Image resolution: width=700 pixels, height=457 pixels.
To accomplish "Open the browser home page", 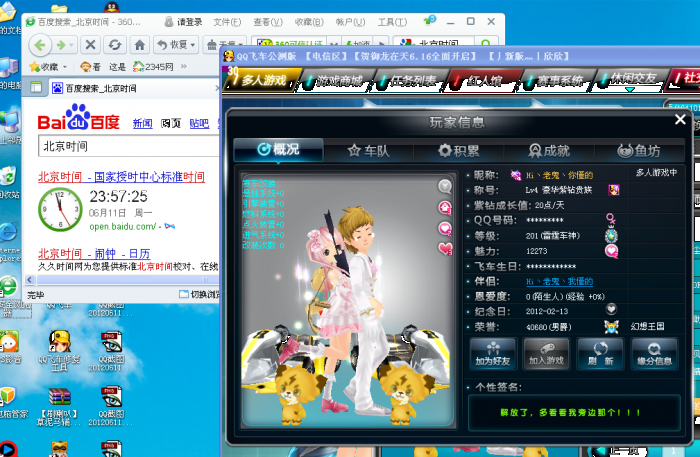I will tap(140, 45).
